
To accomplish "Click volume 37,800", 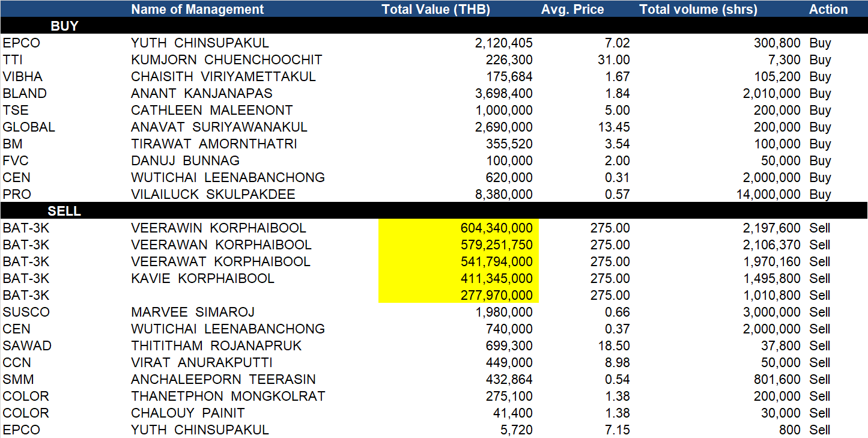I will [781, 345].
